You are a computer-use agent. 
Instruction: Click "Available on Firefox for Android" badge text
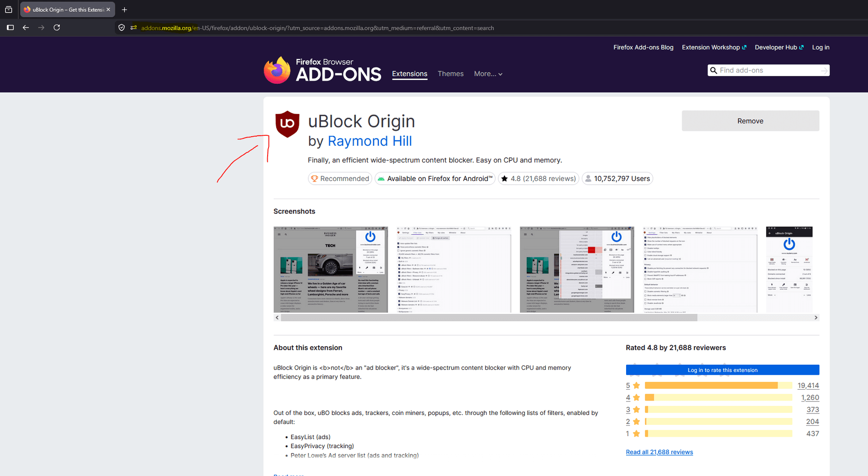tap(439, 179)
